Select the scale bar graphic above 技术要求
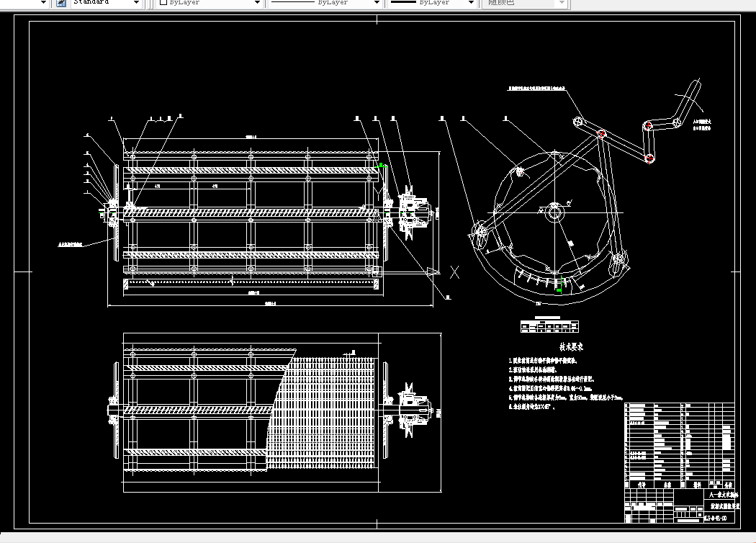Viewport: 756px width, 543px height. 549,326
